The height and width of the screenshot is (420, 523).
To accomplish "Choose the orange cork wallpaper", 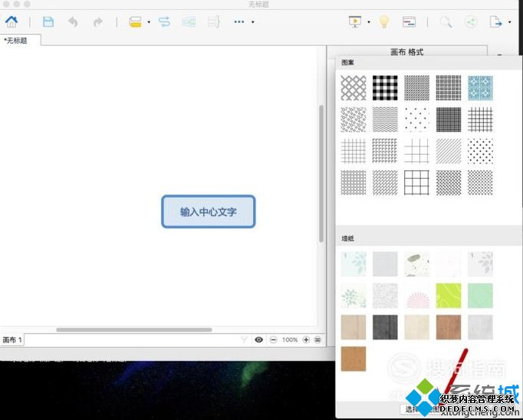I will tap(354, 359).
